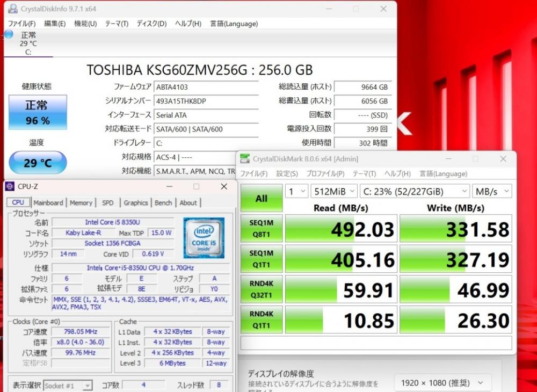The image size is (537, 392).
Task: Open the ヘルプ(H) menu in CrystalDiskInfo
Action: tap(188, 24)
